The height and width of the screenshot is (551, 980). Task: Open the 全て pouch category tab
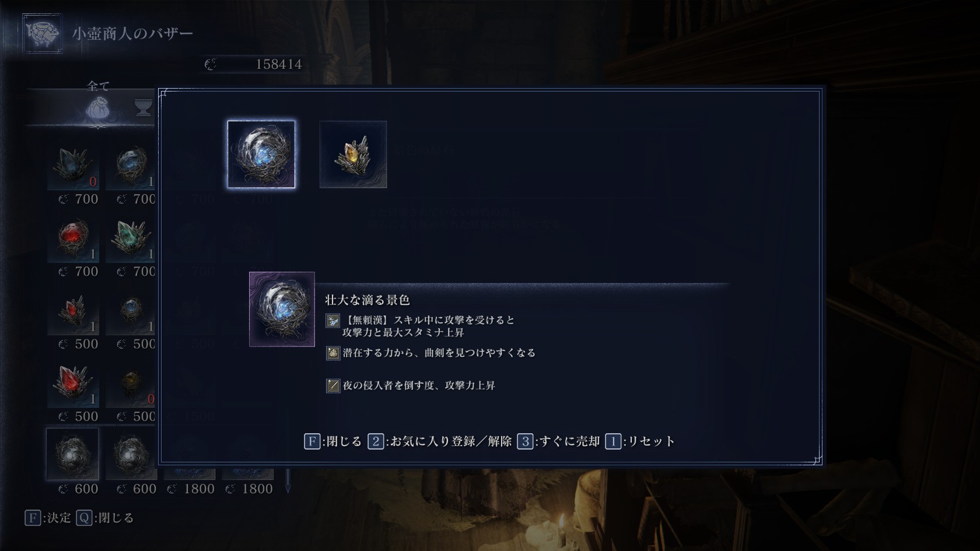[98, 108]
